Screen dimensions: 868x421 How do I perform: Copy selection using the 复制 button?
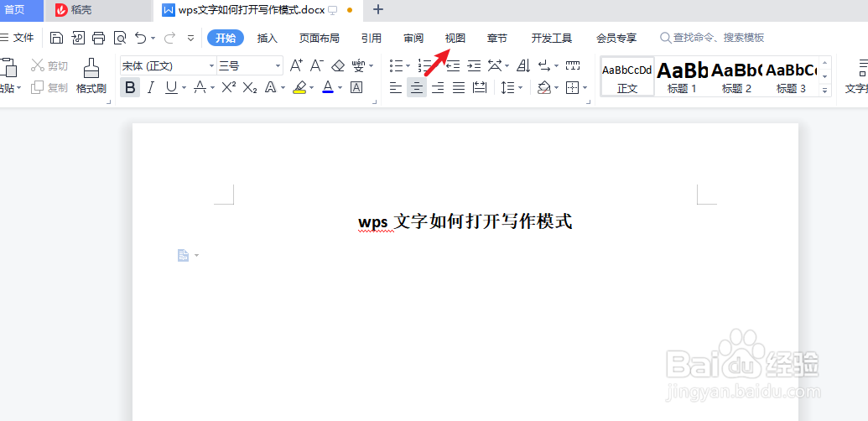click(x=49, y=87)
